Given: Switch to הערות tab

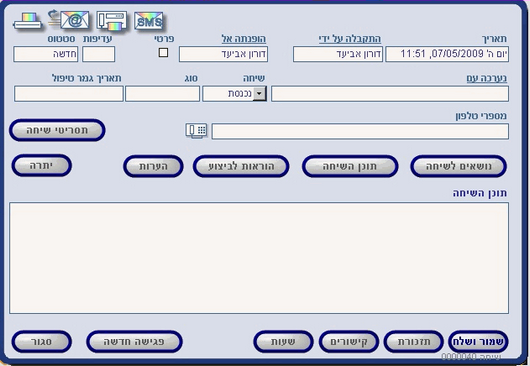Looking at the screenshot, I should pos(153,166).
